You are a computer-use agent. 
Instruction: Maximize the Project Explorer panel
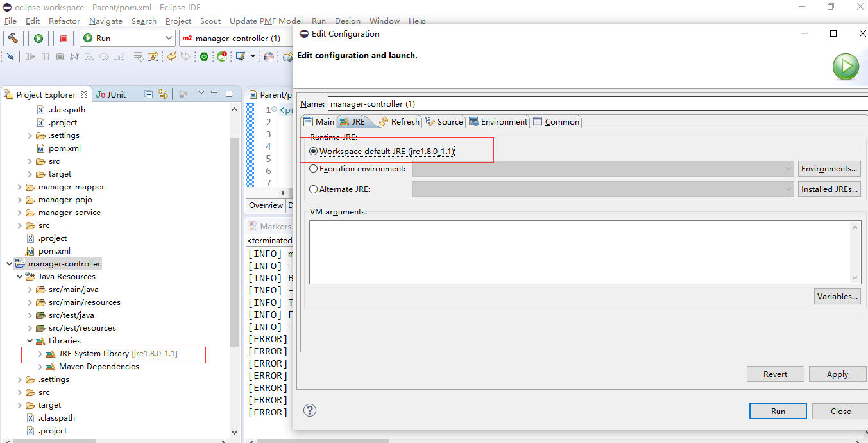point(229,94)
